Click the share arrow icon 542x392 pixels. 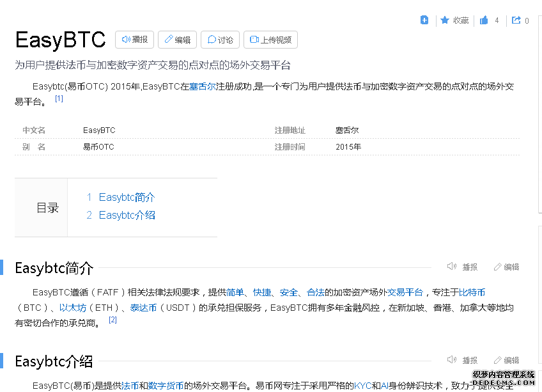tap(516, 20)
